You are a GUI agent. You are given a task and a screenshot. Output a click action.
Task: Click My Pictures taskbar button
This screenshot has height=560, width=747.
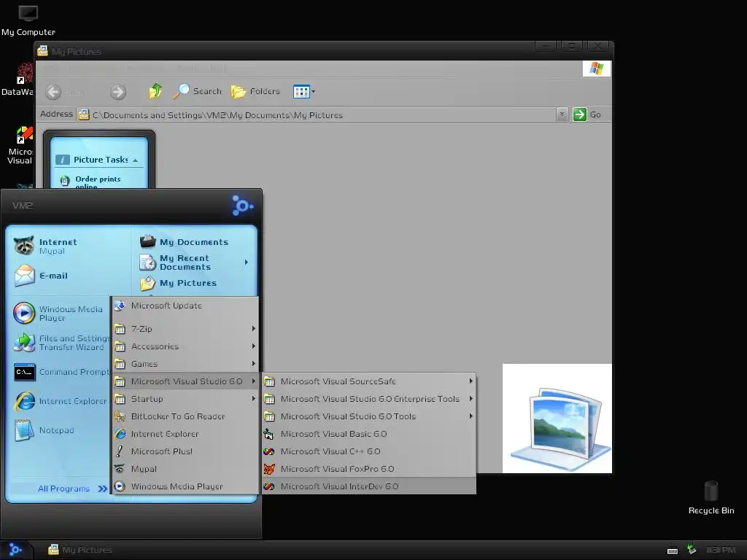(x=81, y=550)
